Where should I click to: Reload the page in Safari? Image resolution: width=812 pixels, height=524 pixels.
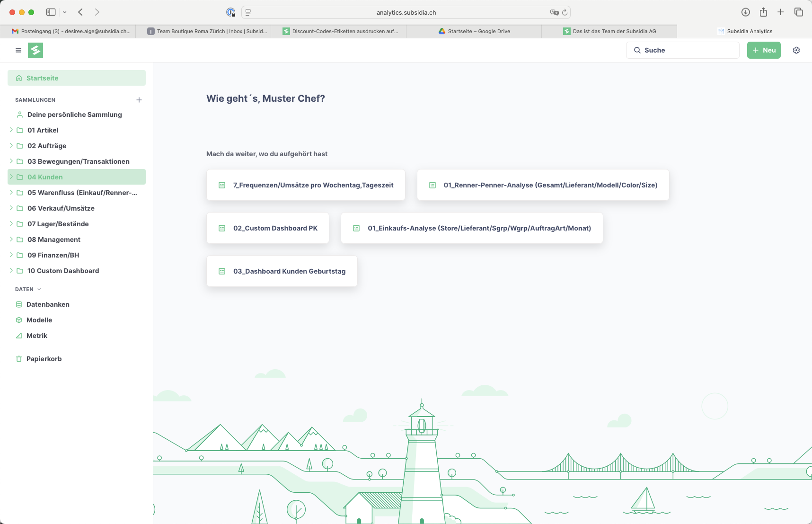pos(565,12)
